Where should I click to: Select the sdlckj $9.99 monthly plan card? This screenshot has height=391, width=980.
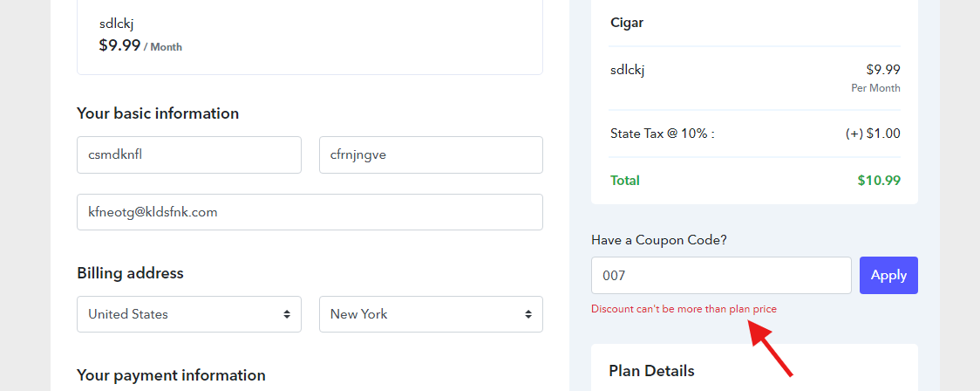point(310,37)
